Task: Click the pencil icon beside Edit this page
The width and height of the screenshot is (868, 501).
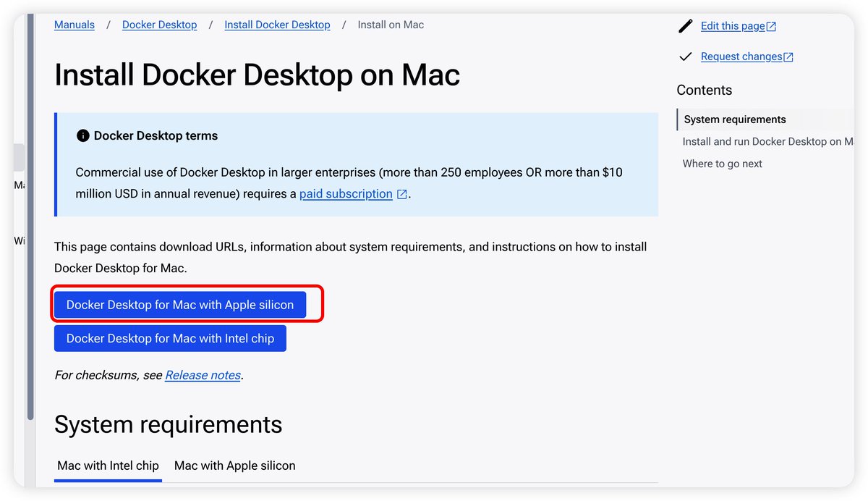Action: (x=686, y=26)
